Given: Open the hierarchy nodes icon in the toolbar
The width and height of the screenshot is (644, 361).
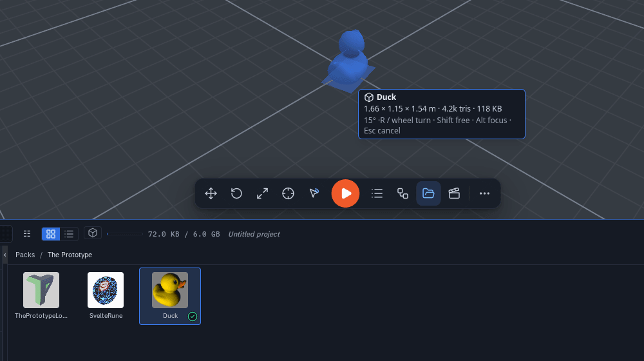Looking at the screenshot, I should coord(402,193).
